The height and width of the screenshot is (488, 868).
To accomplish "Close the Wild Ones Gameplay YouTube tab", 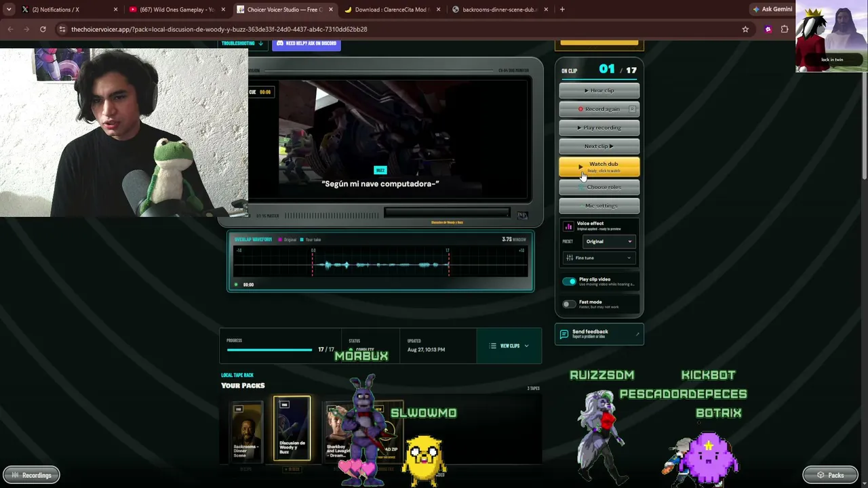I will 223,9.
